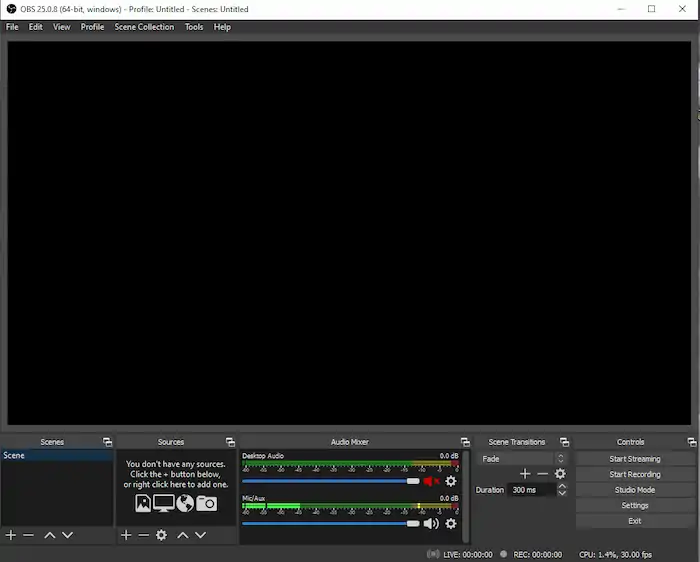The width and height of the screenshot is (700, 562).
Task: Click "You don't have any sources" text
Action: coord(175,464)
